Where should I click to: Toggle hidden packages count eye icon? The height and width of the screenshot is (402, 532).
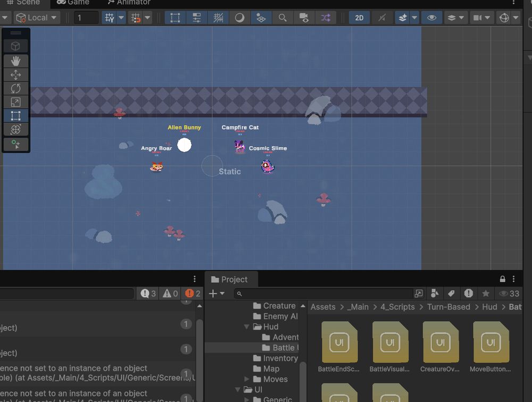pos(509,294)
